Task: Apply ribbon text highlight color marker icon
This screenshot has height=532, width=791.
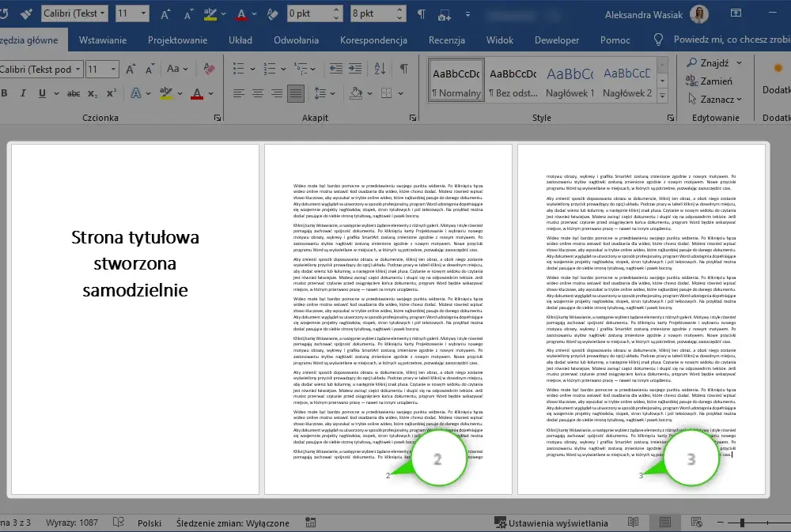Action: (166, 93)
